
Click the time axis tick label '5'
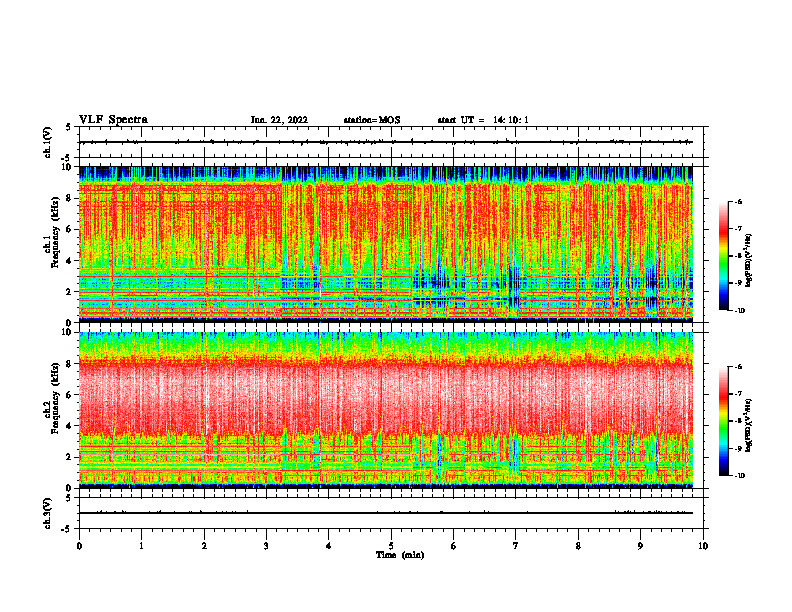[391, 546]
